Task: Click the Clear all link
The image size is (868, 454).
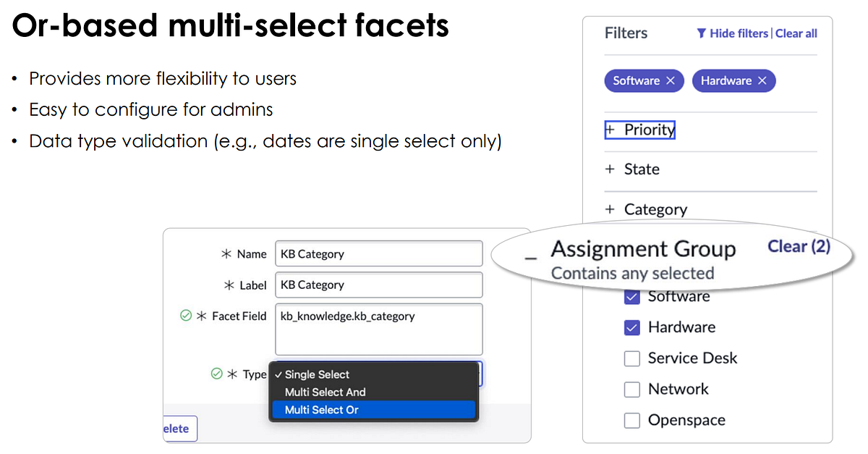Action: point(796,33)
